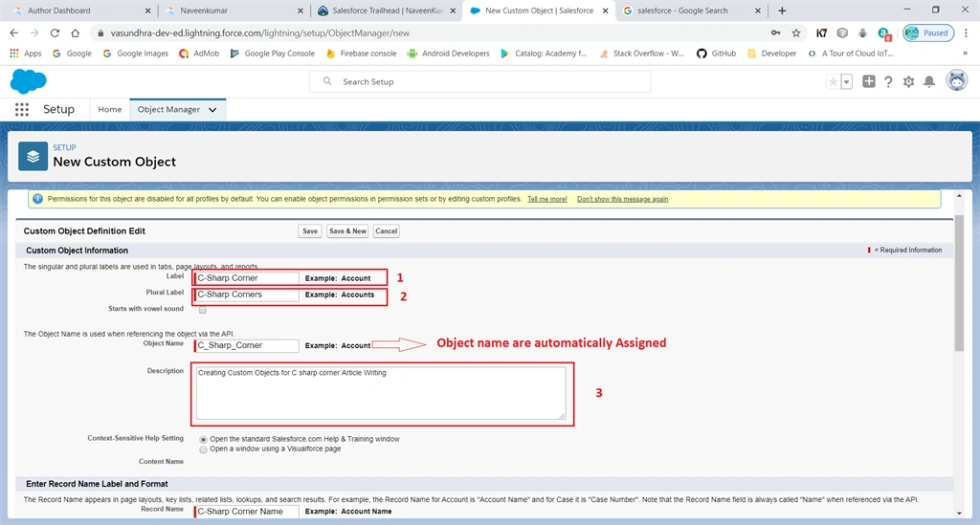Open the Salesforce Help question mark icon
The width and height of the screenshot is (980, 525).
888,82
